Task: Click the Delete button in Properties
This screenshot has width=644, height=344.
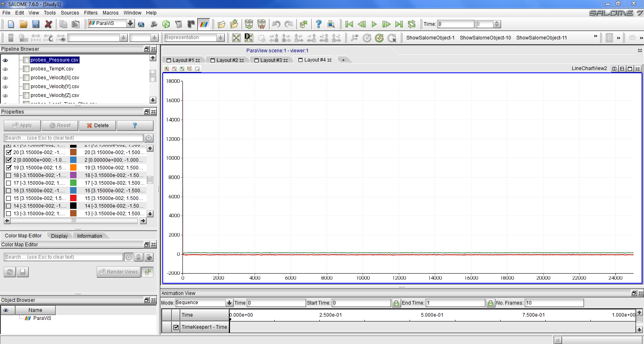Action: coord(97,126)
